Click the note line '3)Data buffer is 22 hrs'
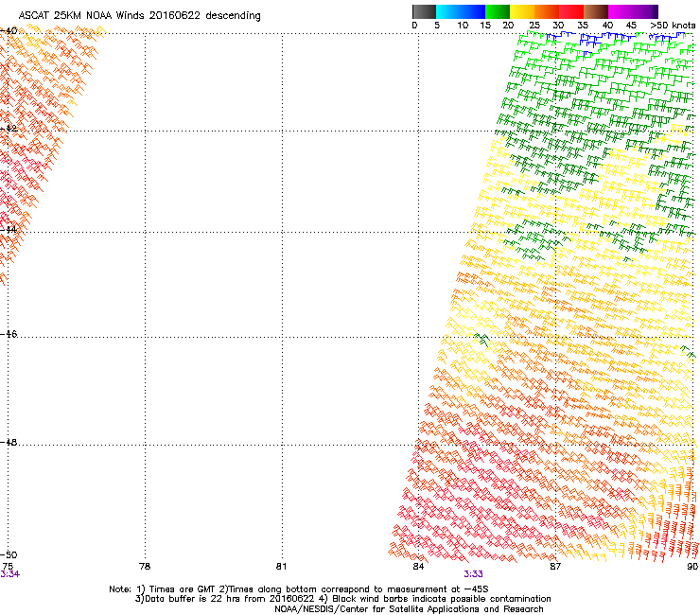 click(342, 599)
